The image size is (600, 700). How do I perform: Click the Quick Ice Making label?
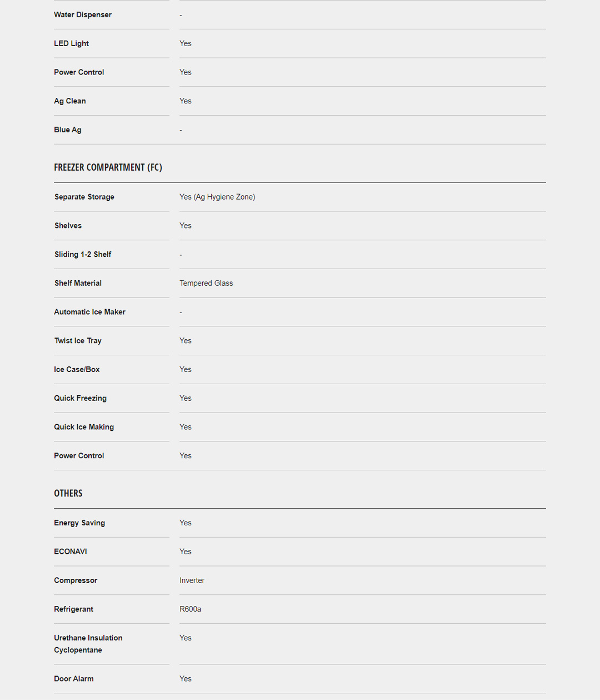pos(84,427)
